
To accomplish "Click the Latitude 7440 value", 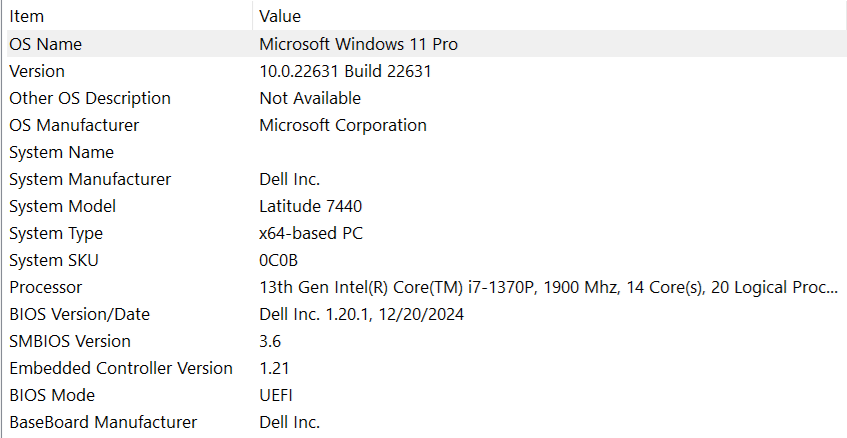I will tap(310, 206).
